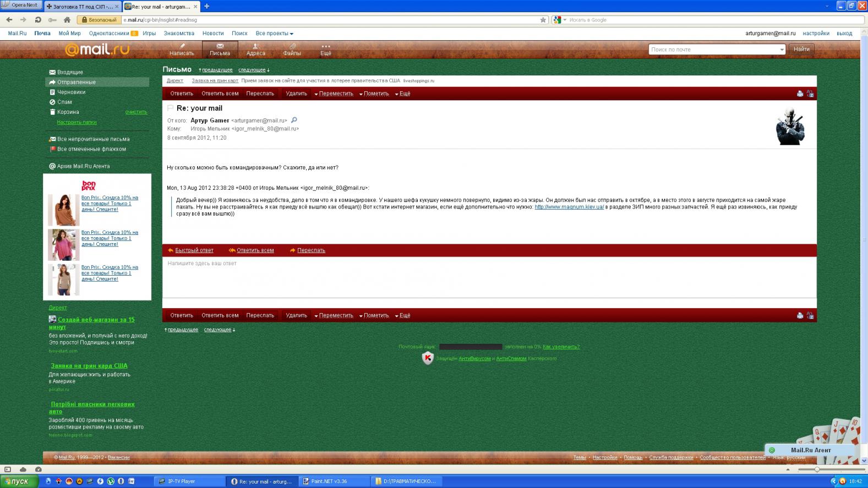Screen dimensions: 868x488
Task: Click the Быстрый ответ link
Action: (x=194, y=250)
